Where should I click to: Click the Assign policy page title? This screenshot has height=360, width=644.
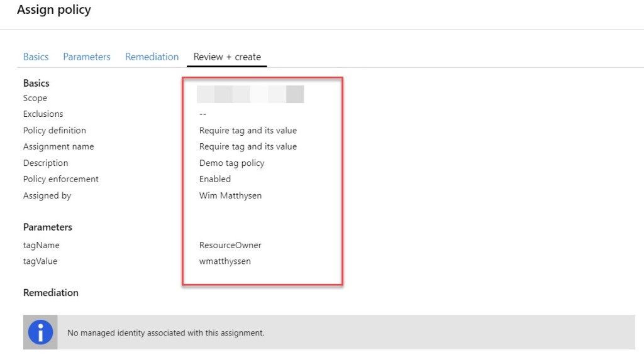(54, 10)
